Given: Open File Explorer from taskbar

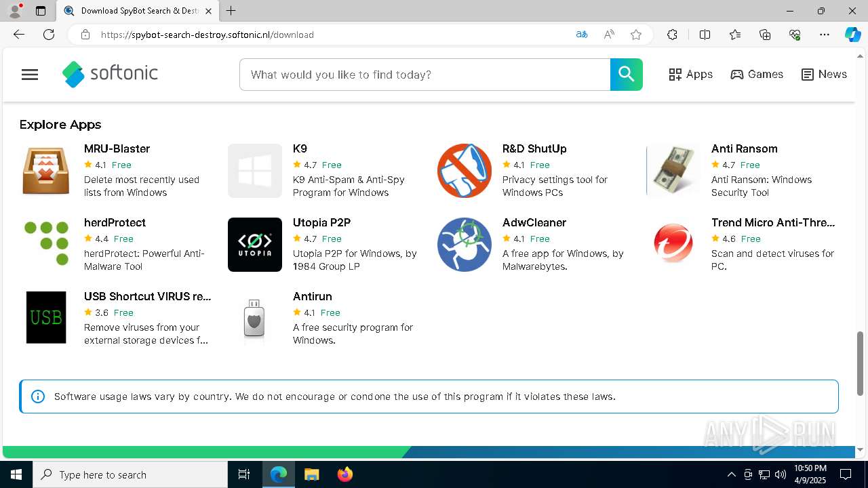Looking at the screenshot, I should click(311, 474).
